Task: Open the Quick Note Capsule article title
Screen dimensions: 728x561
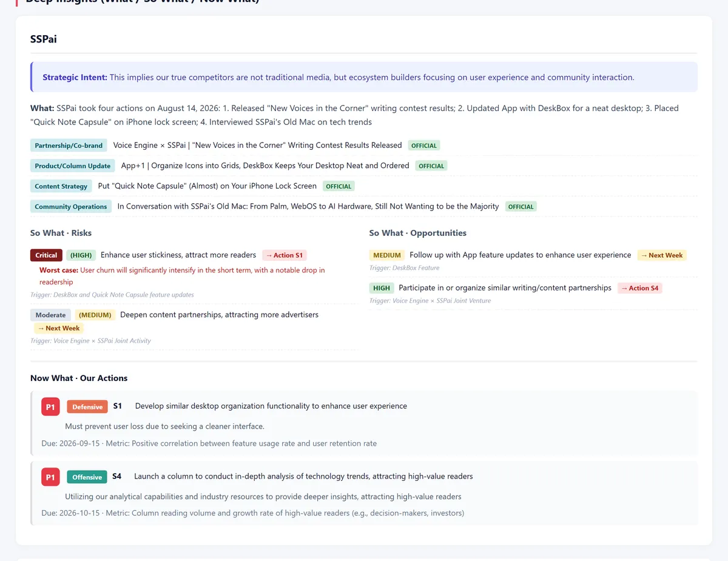Action: 207,186
